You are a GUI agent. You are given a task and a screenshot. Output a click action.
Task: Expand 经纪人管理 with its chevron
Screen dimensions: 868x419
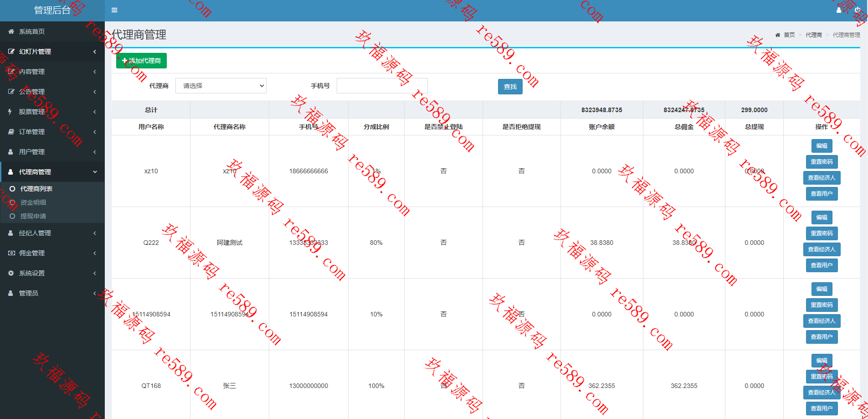(95, 233)
